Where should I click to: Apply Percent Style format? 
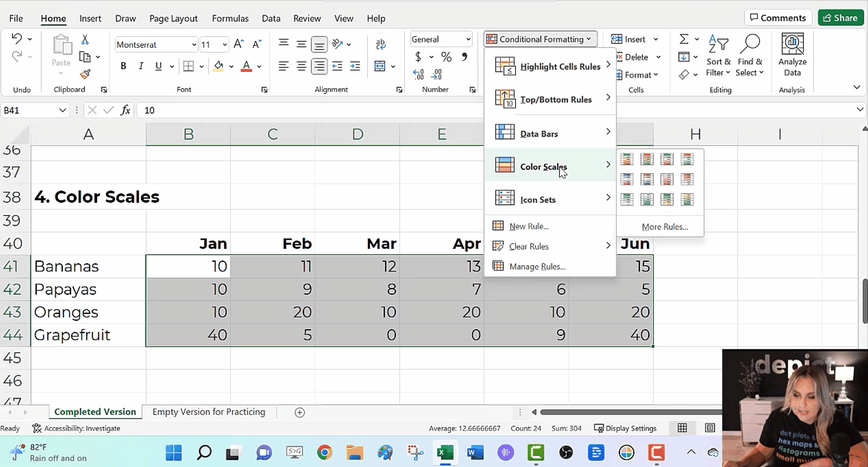tap(446, 57)
